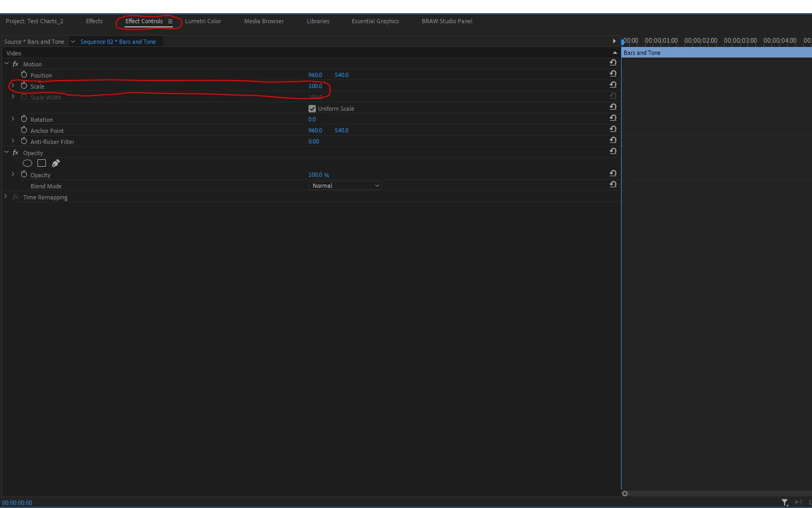Image resolution: width=812 pixels, height=508 pixels.
Task: Show/hide timeline view arrow
Action: point(614,41)
